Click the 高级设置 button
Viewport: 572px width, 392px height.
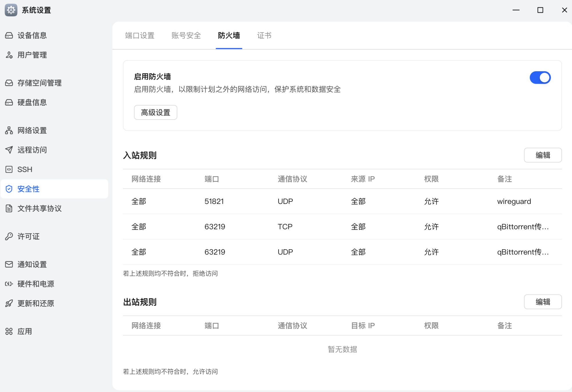[155, 112]
